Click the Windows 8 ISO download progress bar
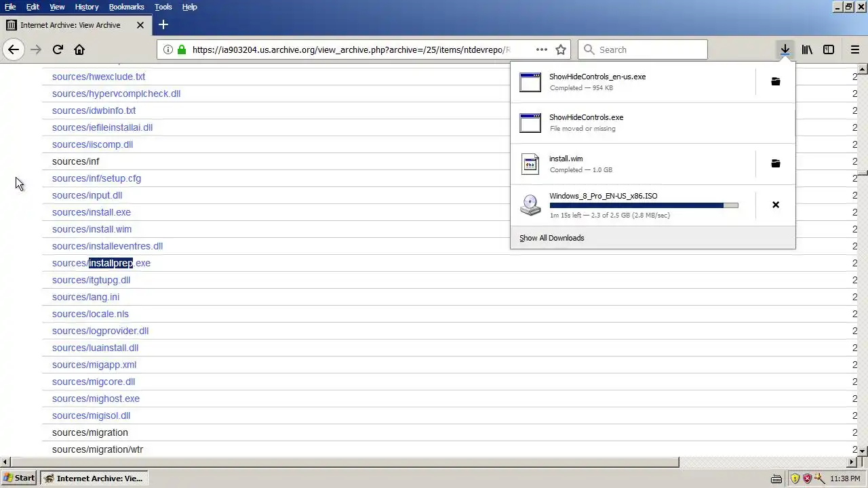 click(x=644, y=205)
